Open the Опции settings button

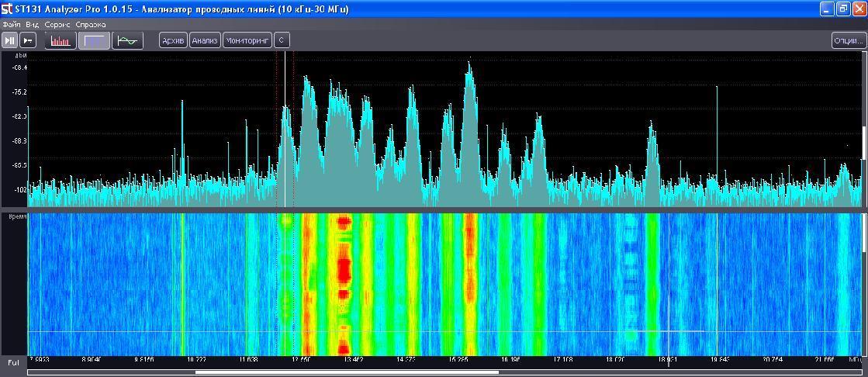coord(847,40)
